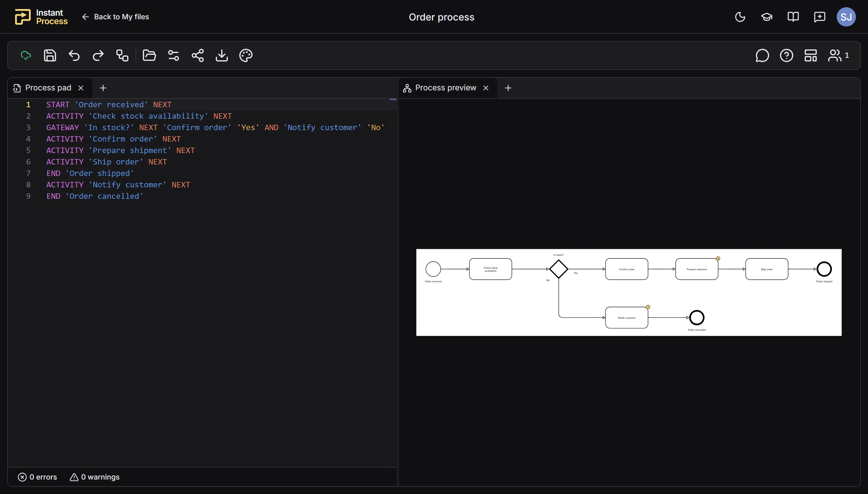
Task: Add a new tab beside Process preview
Action: [508, 88]
